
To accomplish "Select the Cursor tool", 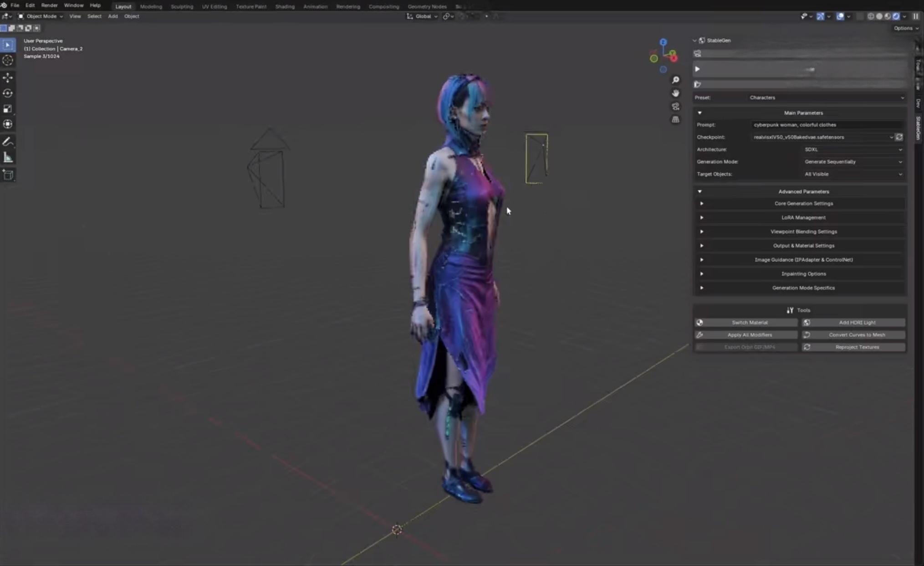I will click(8, 61).
